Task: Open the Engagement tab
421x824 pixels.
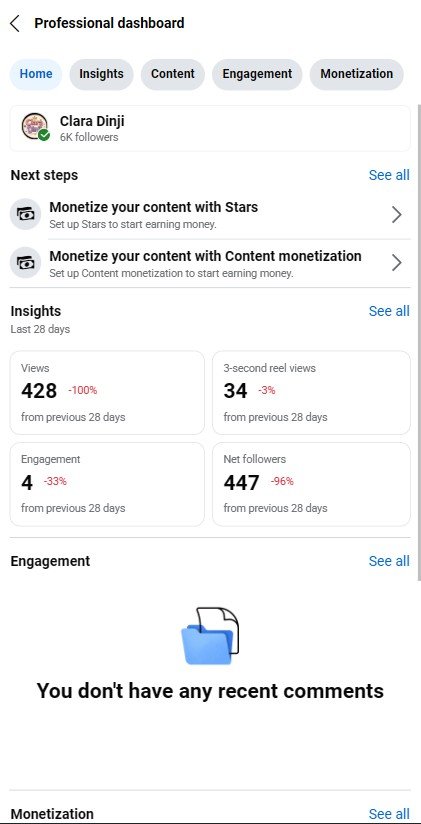Action: tap(257, 74)
